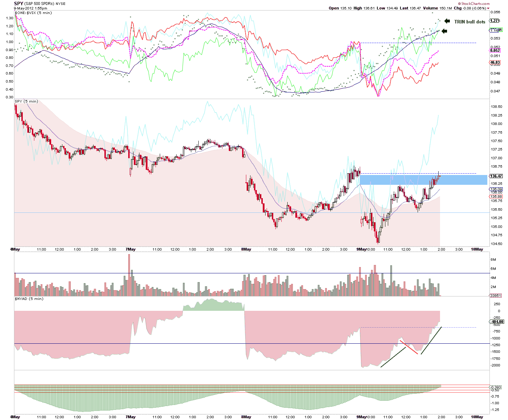Click the 0.056 label on right axis
Viewport: 508px width, 420px height.
click(495, 12)
